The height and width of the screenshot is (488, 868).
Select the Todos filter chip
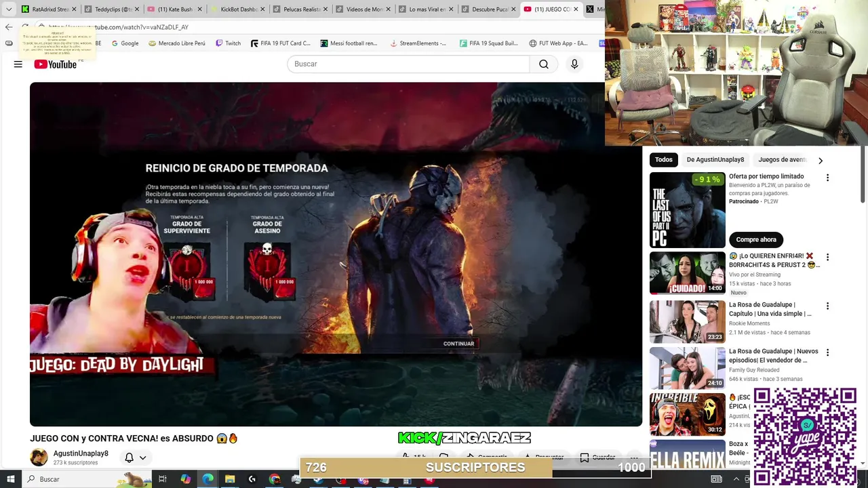(664, 160)
